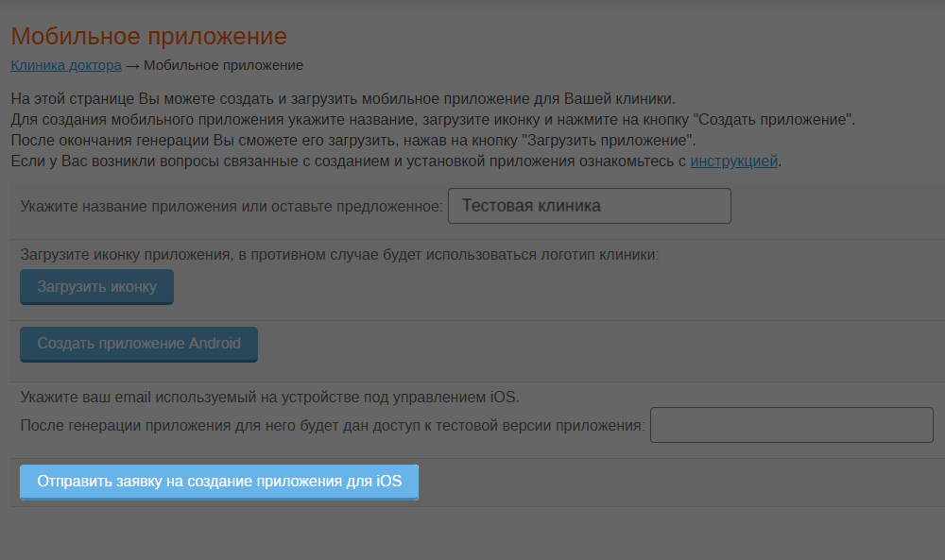This screenshot has width=945, height=560.
Task: Open the Клиника доктора breadcrumb link
Action: point(66,66)
